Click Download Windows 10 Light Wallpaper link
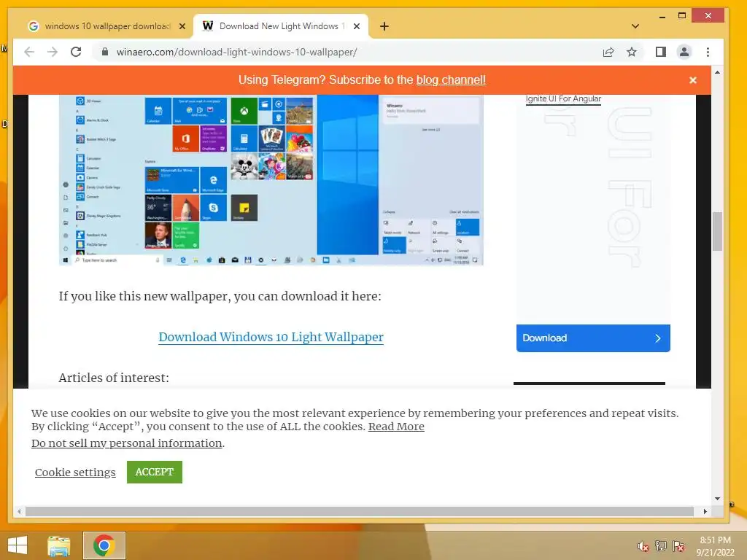 pos(271,337)
